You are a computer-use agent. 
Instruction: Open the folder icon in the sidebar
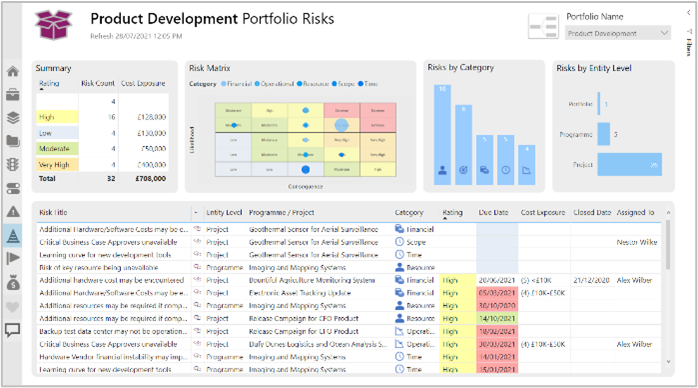pyautogui.click(x=13, y=141)
